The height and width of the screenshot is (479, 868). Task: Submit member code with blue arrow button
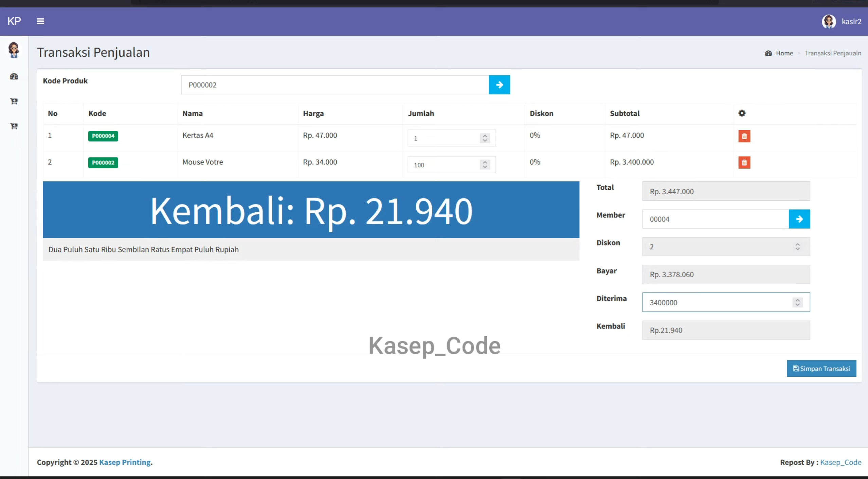(x=799, y=219)
